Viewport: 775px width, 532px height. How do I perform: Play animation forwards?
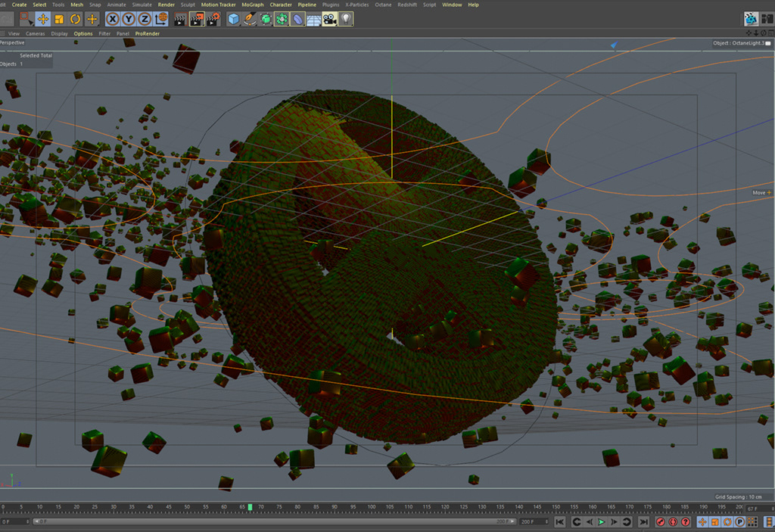click(602, 522)
